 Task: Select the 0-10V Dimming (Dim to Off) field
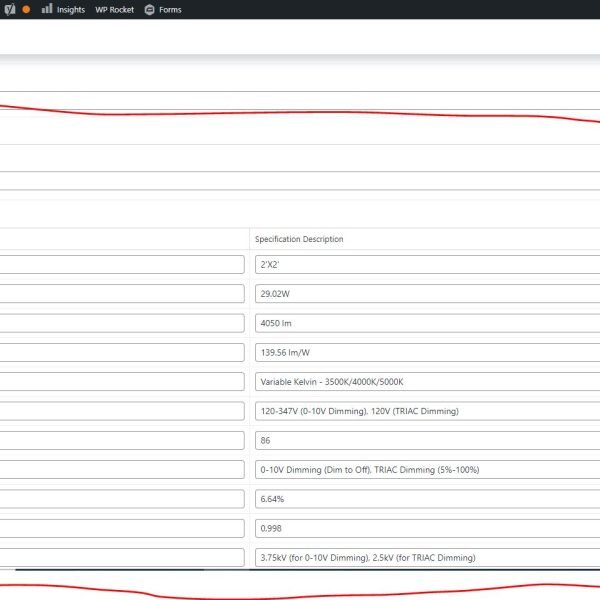428,469
